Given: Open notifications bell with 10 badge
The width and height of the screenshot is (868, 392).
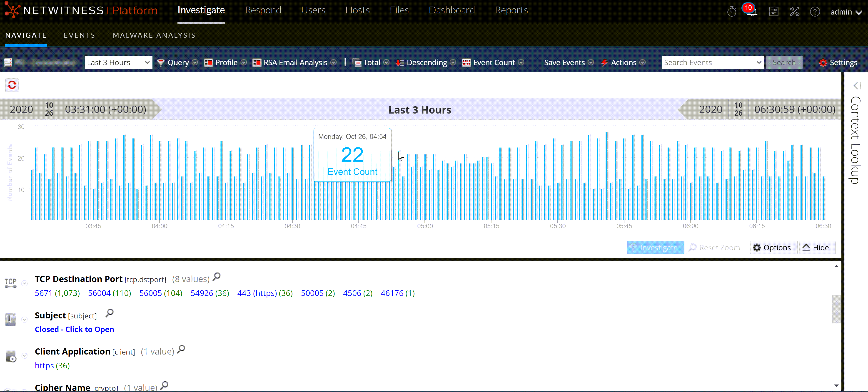Looking at the screenshot, I should click(751, 11).
